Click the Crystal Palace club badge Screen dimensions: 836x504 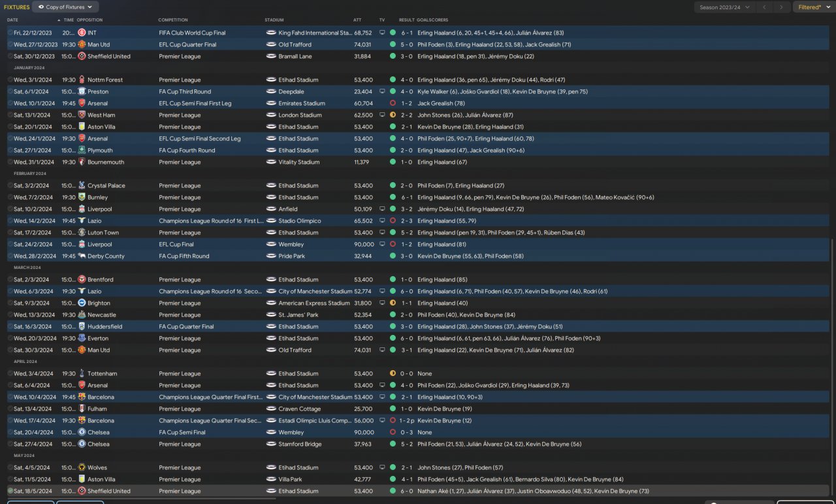click(82, 185)
